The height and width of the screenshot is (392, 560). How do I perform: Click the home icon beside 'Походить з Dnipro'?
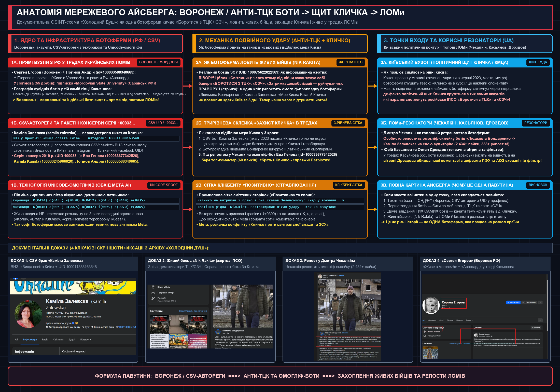click(x=425, y=336)
